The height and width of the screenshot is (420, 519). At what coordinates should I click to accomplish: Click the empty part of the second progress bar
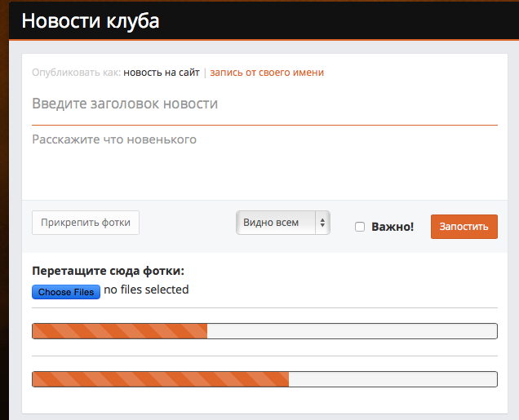point(392,379)
